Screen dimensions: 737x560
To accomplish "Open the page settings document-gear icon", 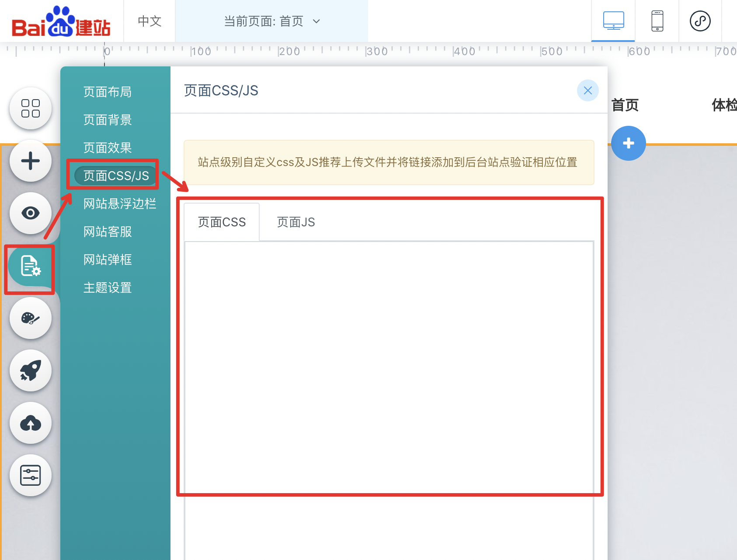I will [x=31, y=266].
